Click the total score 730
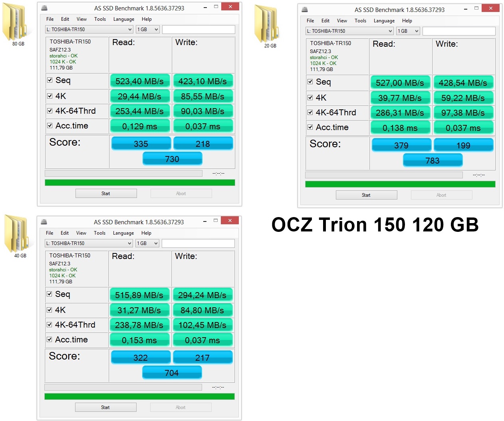 coord(173,159)
